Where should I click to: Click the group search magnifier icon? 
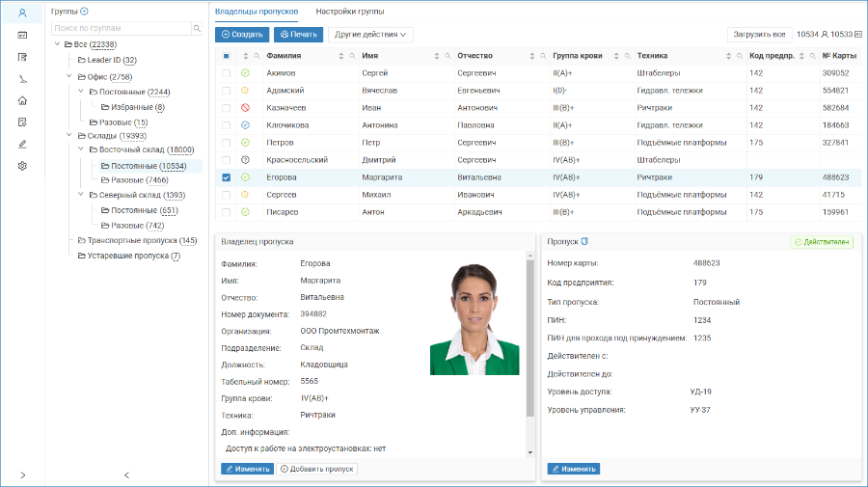tap(197, 28)
